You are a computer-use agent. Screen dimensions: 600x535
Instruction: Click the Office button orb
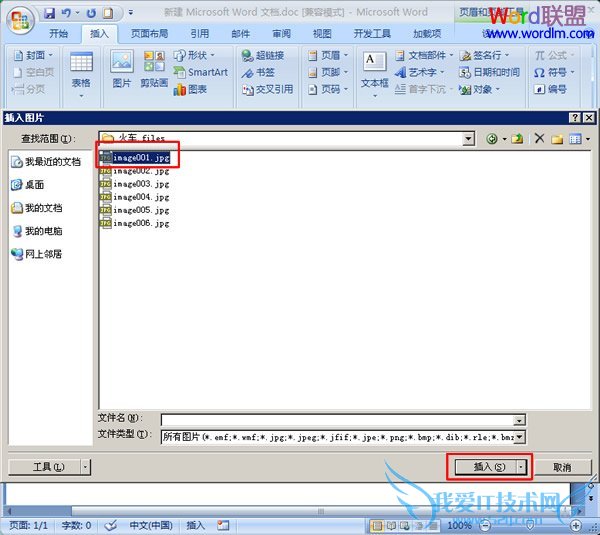20,20
